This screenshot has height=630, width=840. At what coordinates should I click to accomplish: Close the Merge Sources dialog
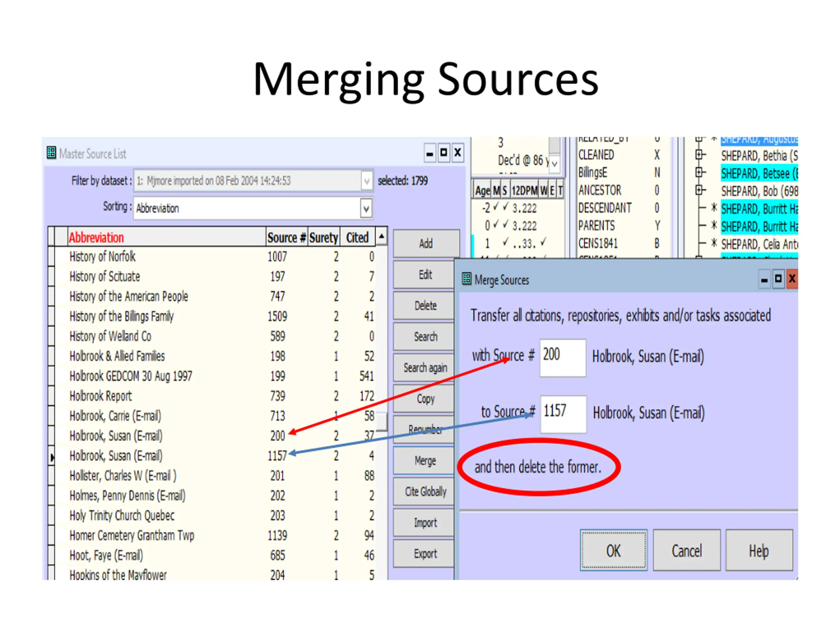pos(792,280)
